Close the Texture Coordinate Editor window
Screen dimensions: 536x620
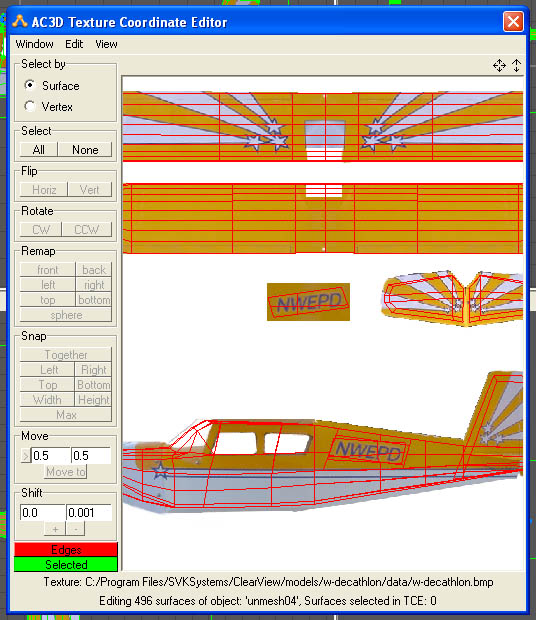pyautogui.click(x=513, y=21)
